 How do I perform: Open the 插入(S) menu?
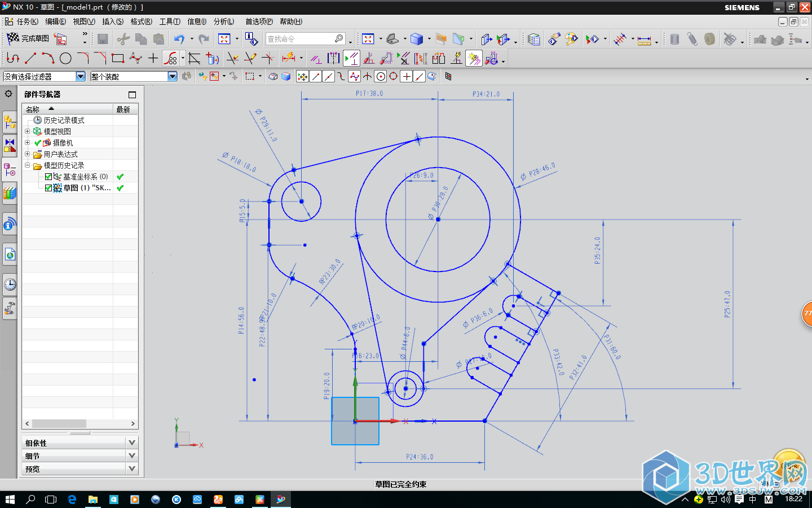pos(113,21)
